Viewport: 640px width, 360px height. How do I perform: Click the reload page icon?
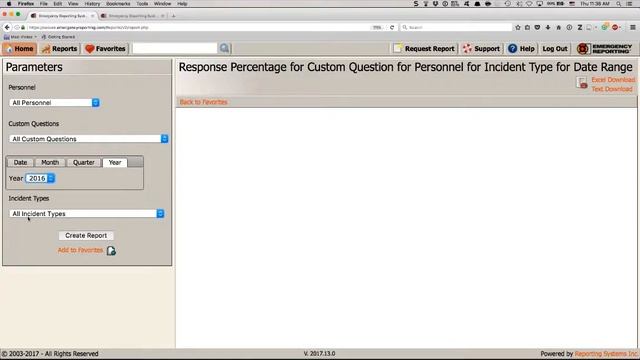coord(392,27)
